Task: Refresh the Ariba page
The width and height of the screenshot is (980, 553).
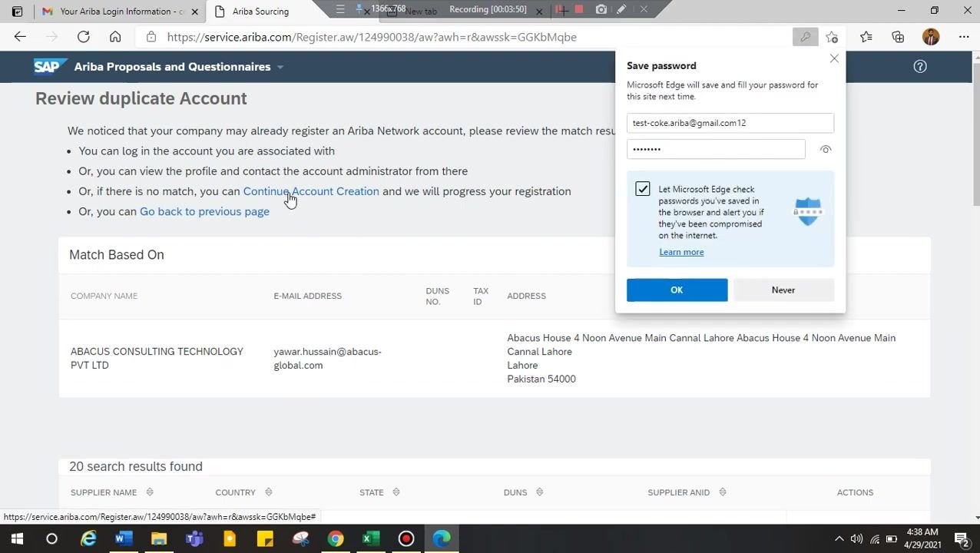Action: point(84,37)
